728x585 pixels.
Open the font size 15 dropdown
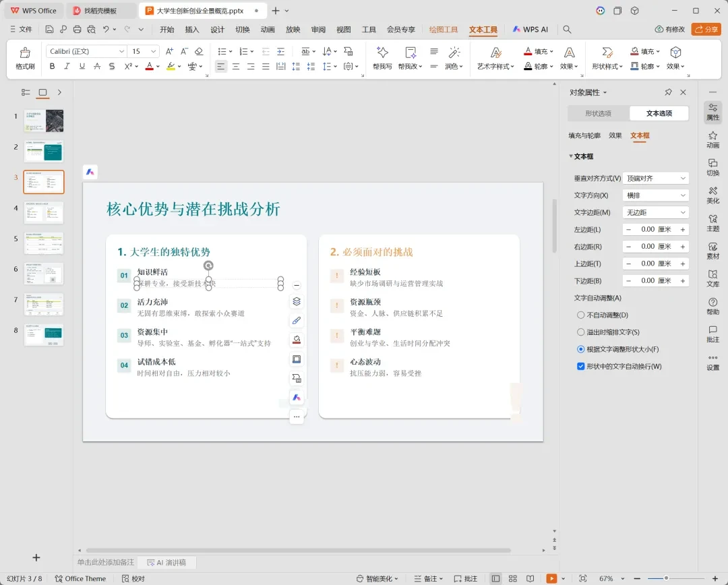click(153, 51)
